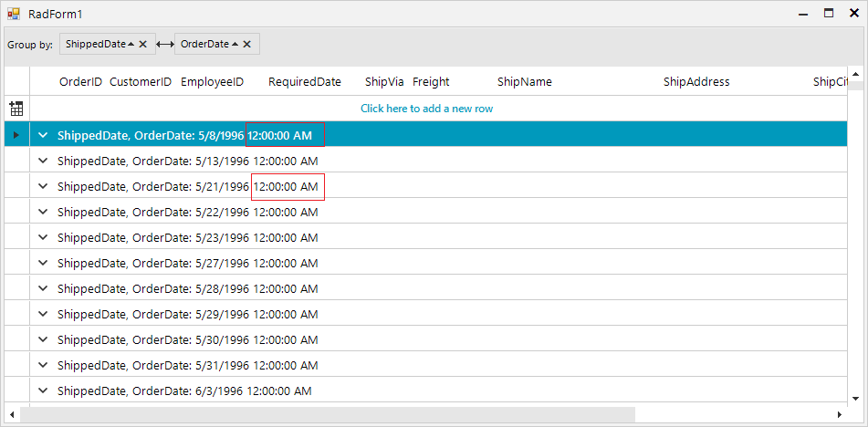This screenshot has width=868, height=427.
Task: Click the vertical scrollbar up arrow
Action: tap(856, 74)
